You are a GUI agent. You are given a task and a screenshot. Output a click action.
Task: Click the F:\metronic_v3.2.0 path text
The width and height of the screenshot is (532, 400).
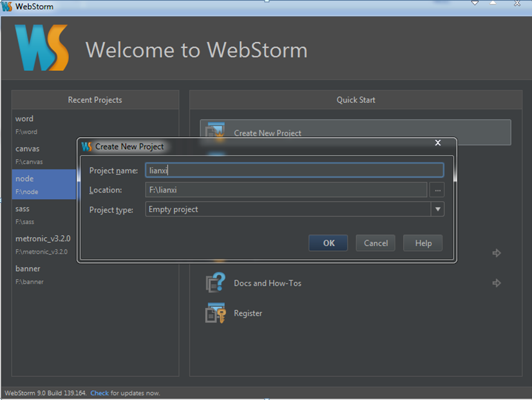click(41, 252)
